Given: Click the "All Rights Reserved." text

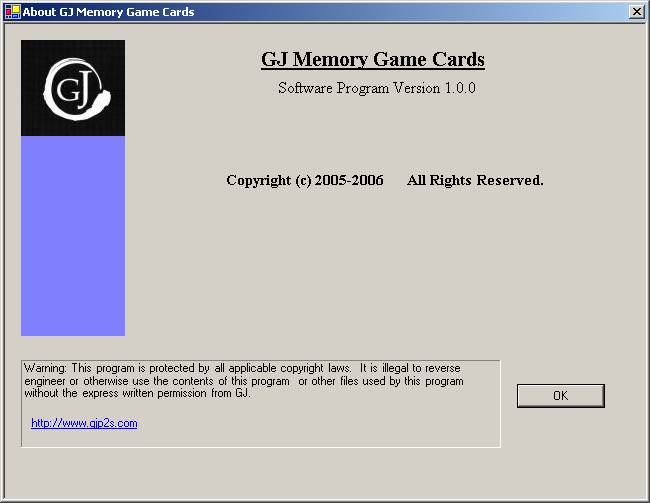Looking at the screenshot, I should pos(475,181).
